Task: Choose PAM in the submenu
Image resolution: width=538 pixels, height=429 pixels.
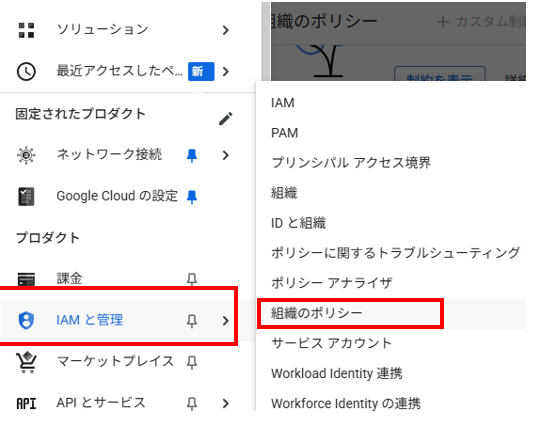Action: [284, 133]
